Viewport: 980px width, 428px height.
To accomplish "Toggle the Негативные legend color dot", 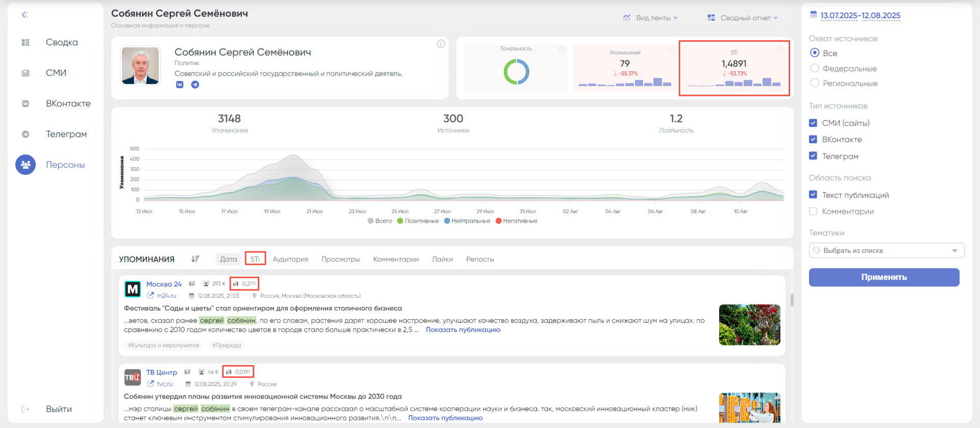I will [499, 221].
